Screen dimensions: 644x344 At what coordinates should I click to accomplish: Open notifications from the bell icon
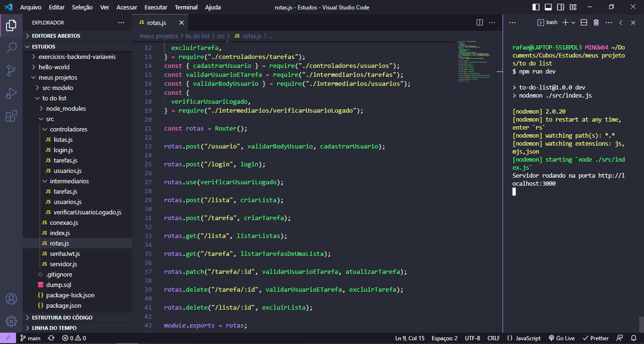634,338
